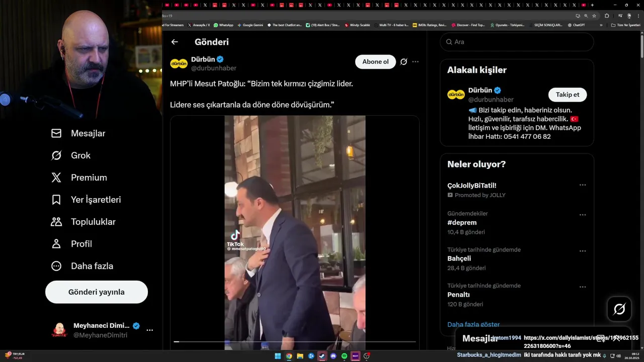
Task: Open Penaltı trending topic
Action: click(x=458, y=295)
